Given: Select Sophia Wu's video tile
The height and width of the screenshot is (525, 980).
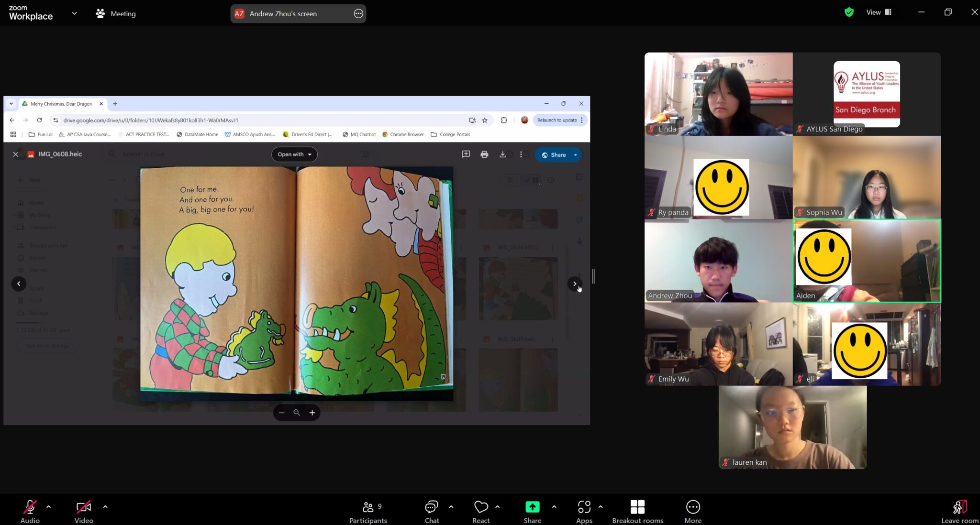Looking at the screenshot, I should tap(867, 177).
